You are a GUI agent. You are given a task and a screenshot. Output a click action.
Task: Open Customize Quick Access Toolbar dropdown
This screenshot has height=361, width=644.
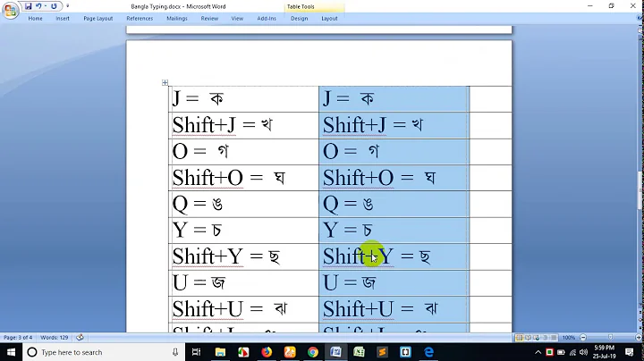(x=67, y=6)
